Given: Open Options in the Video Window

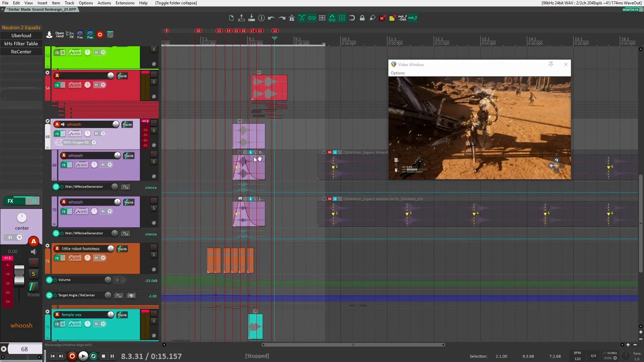Looking at the screenshot, I should click(397, 73).
